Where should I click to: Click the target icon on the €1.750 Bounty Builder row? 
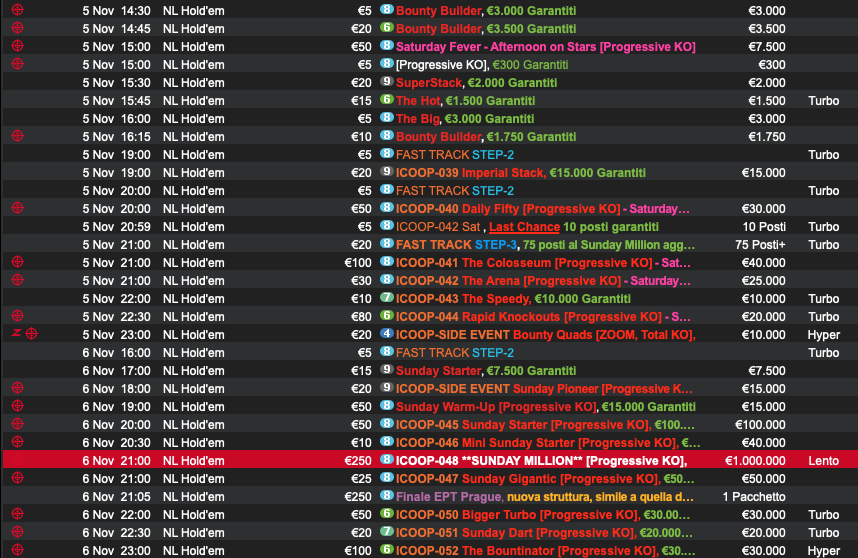click(x=18, y=136)
